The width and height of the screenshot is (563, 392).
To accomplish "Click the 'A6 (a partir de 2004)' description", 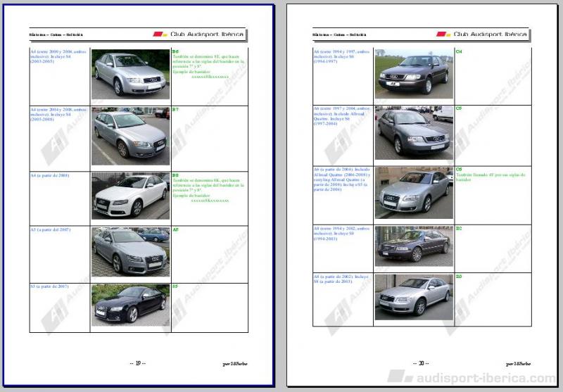I will 341,179.
